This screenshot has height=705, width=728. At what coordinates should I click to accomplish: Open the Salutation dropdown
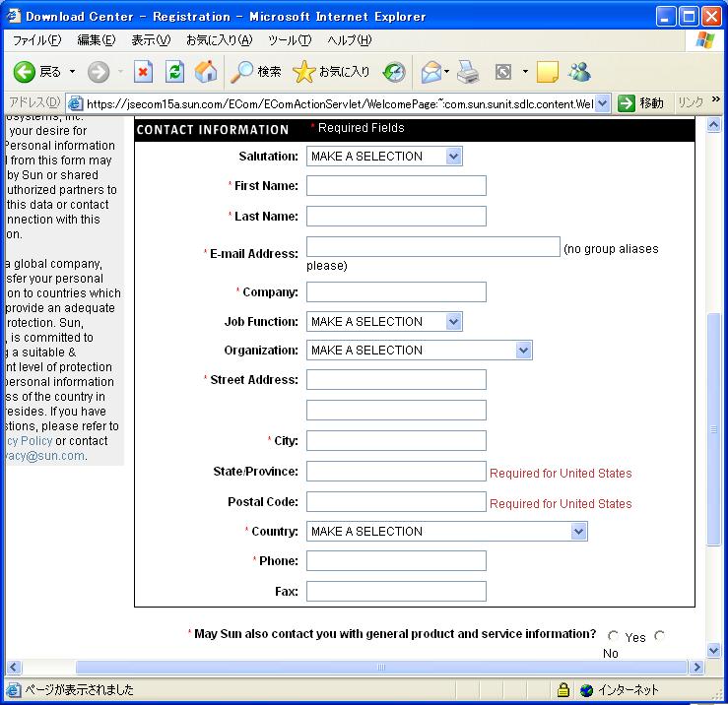pos(384,156)
